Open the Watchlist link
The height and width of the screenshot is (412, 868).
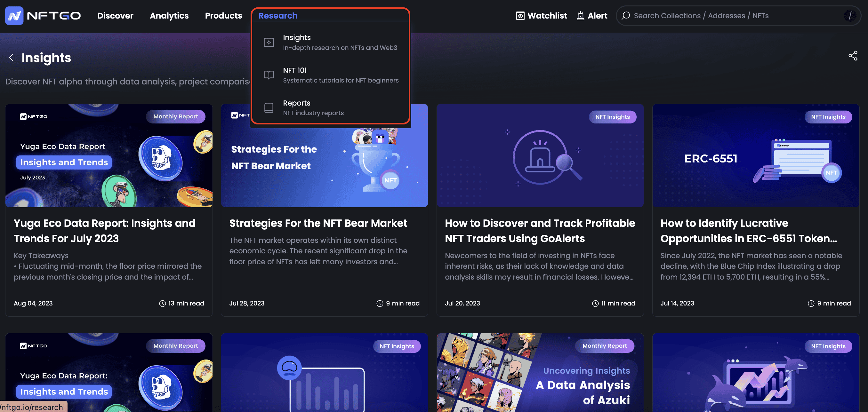(541, 15)
